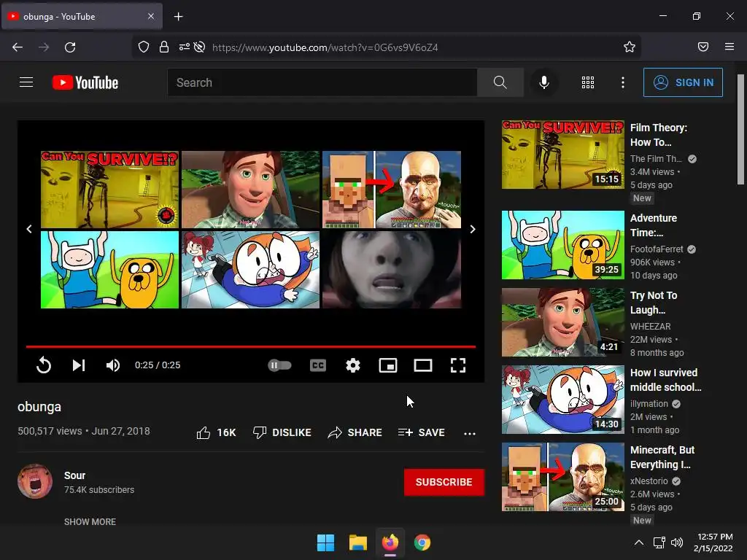
Task: Click end-screen Minecraft villager thumbnail
Action: pos(392,190)
